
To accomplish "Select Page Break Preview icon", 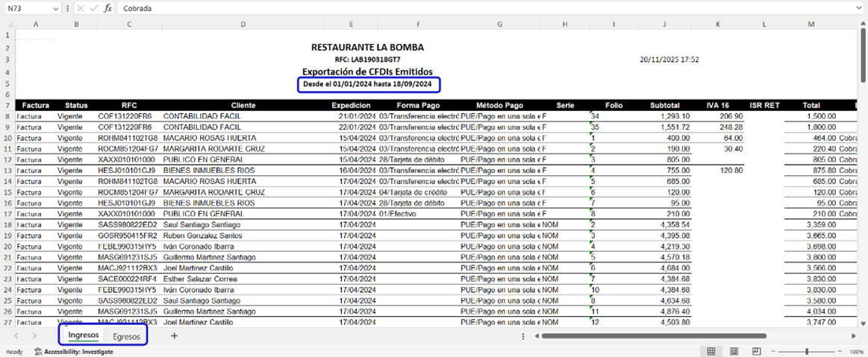I will (756, 352).
